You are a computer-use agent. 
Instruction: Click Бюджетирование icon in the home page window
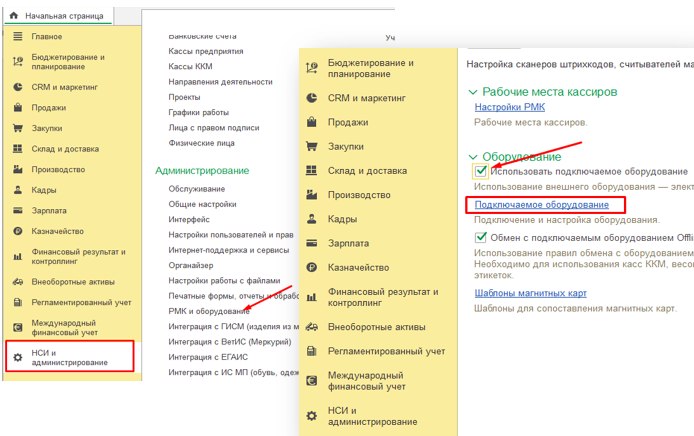pos(18,62)
